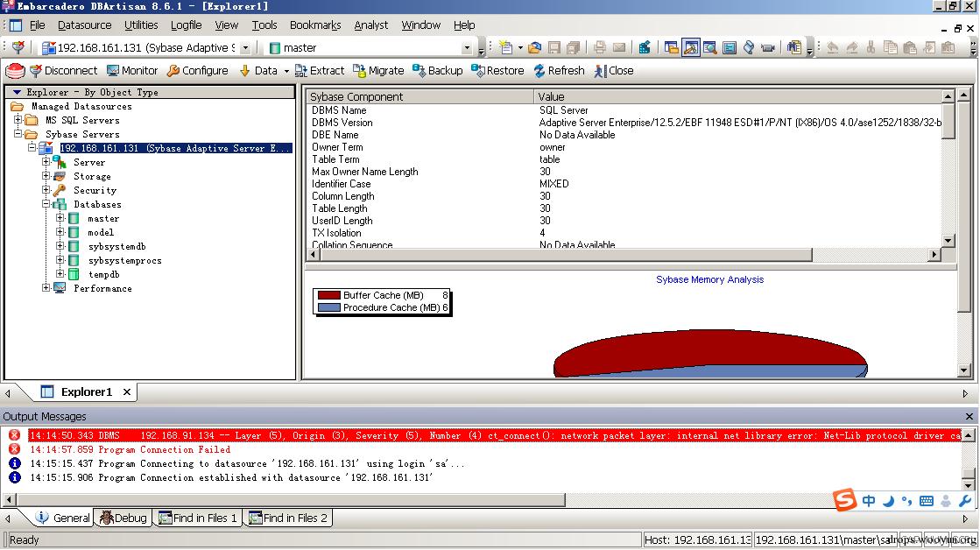Click the Sogou input method S icon
The image size is (980, 550).
coord(844,500)
